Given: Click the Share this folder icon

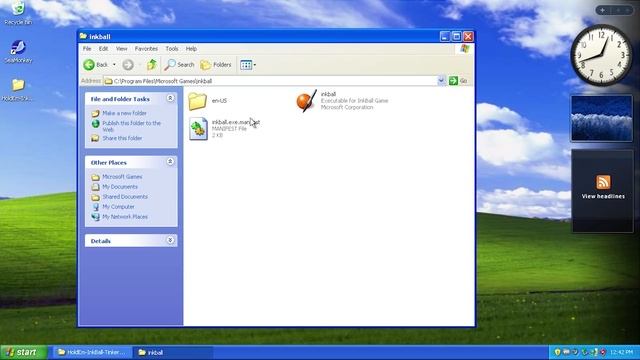Looking at the screenshot, I should pyautogui.click(x=96, y=138).
